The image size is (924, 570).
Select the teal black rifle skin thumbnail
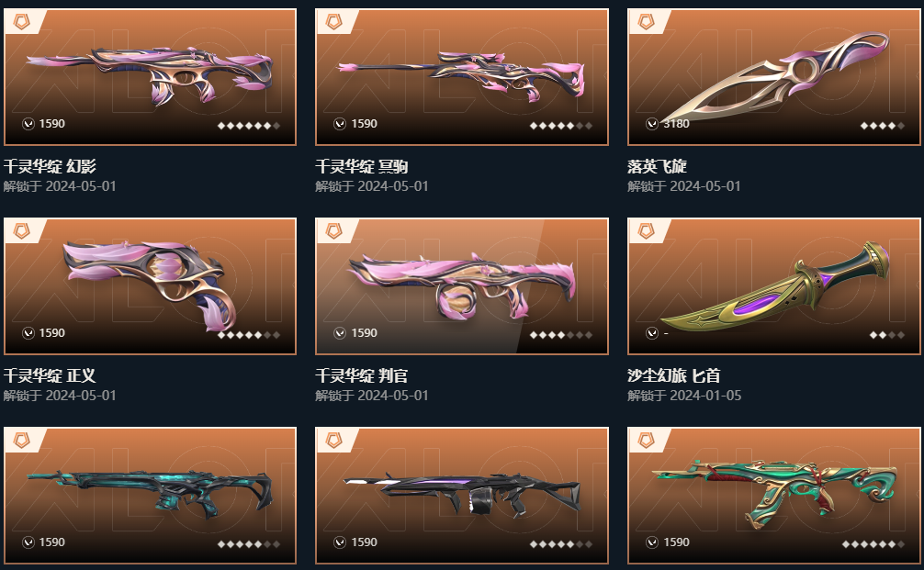click(151, 496)
